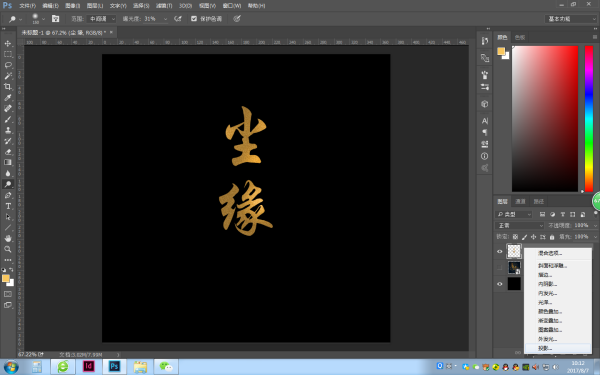Select the Zoom tool
Image resolution: width=600 pixels, height=375 pixels.
(8, 249)
